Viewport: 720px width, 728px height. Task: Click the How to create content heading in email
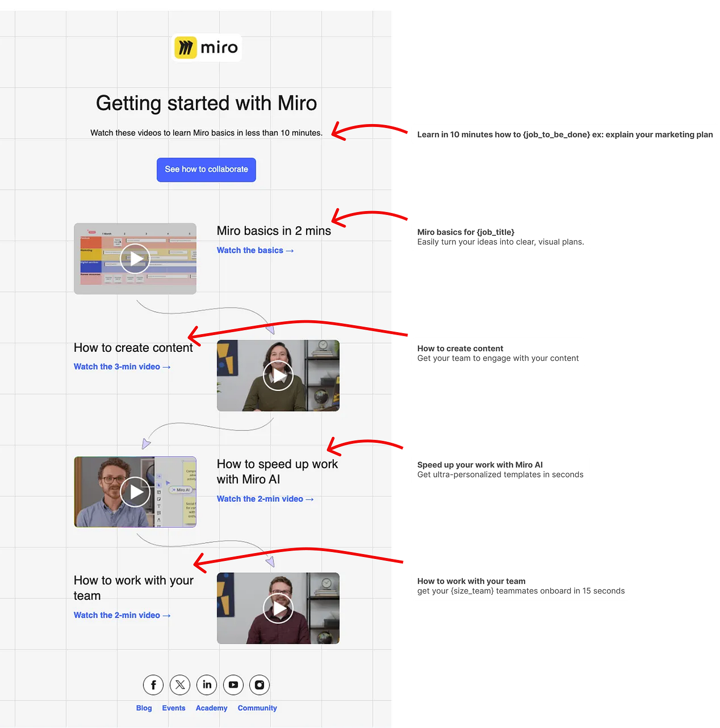coord(133,348)
